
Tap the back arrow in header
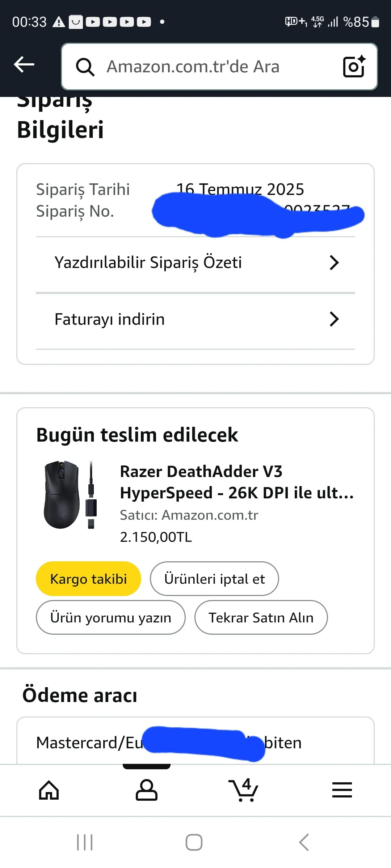(x=24, y=65)
